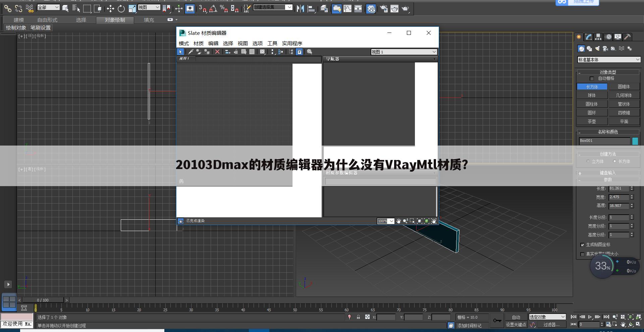Screen dimensions: 644x332
Task: Click the Align tool icon
Action: tap(311, 8)
